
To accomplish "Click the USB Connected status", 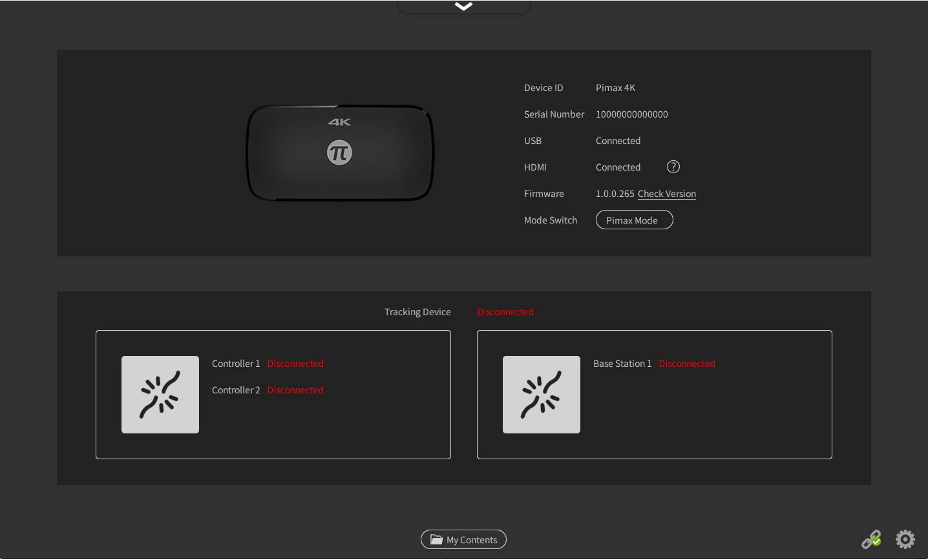I will tap(618, 141).
